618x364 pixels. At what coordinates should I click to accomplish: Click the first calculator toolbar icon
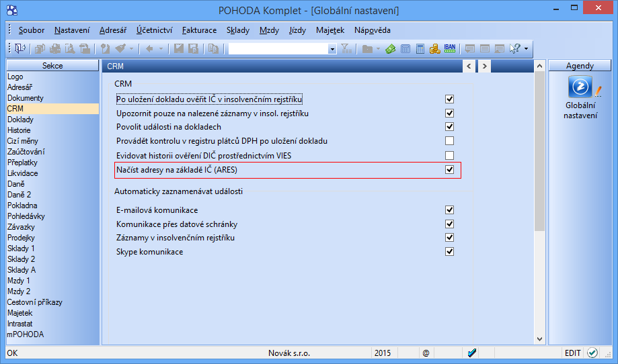[x=405, y=48]
